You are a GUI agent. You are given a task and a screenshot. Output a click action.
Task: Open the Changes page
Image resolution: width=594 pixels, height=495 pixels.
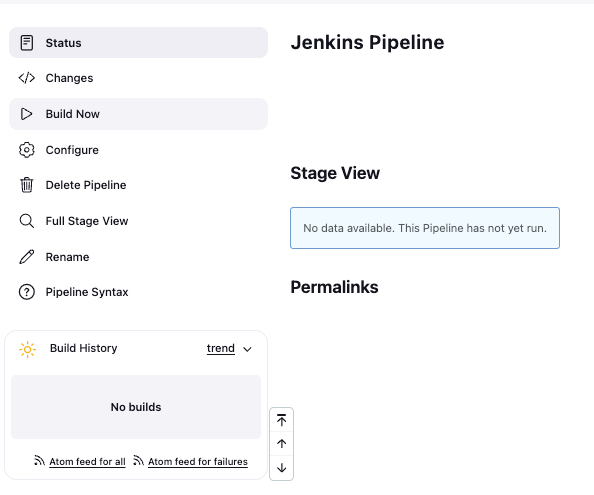click(x=138, y=78)
